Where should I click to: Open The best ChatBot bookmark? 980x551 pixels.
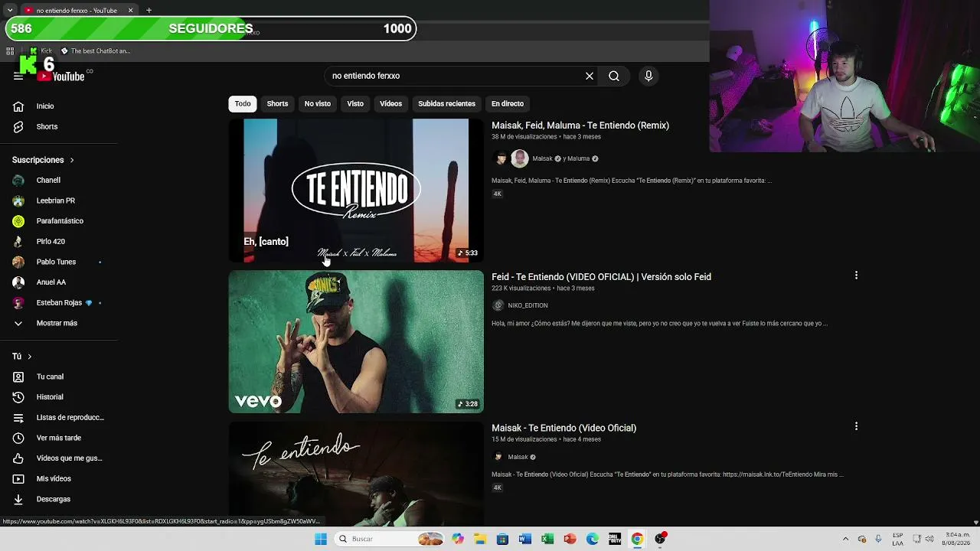point(96,51)
